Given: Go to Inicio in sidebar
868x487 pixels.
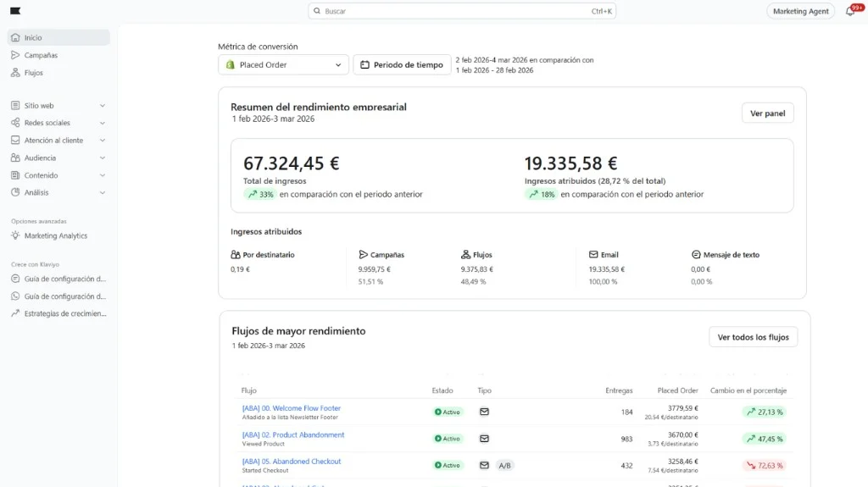Looking at the screenshot, I should pyautogui.click(x=58, y=37).
